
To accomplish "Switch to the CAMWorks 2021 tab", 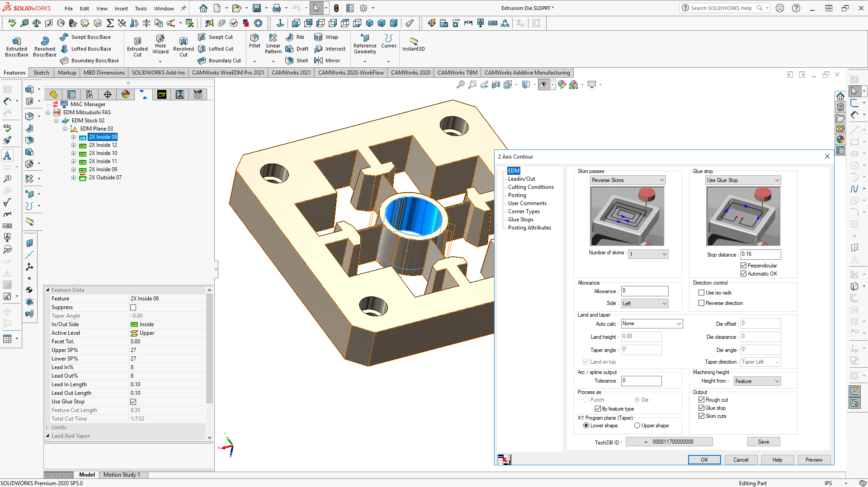I will pos(291,72).
